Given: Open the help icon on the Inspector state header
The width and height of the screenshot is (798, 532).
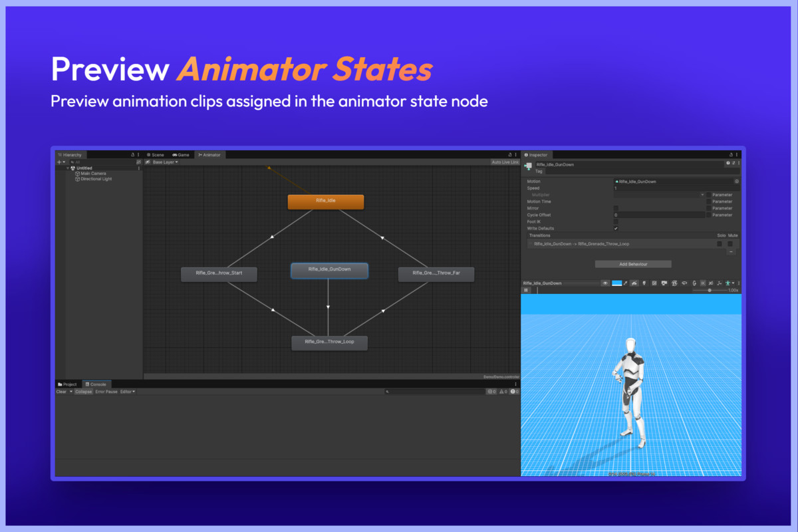Looking at the screenshot, I should coord(728,163).
